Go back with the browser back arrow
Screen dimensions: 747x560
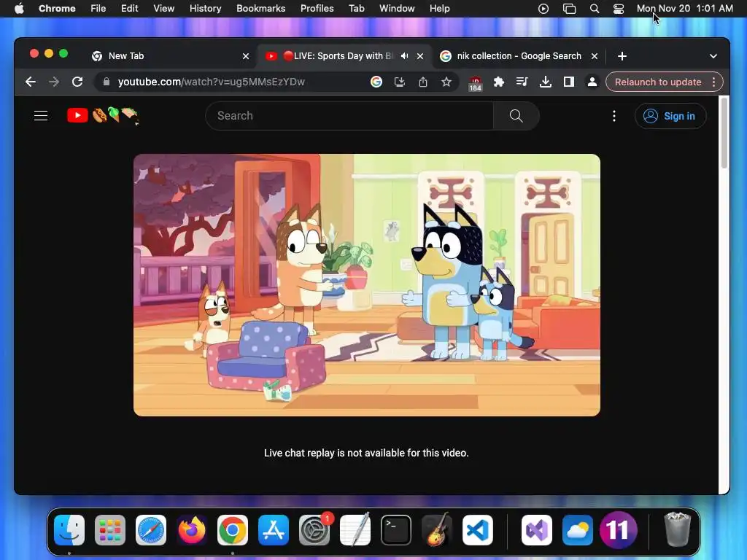tap(31, 82)
